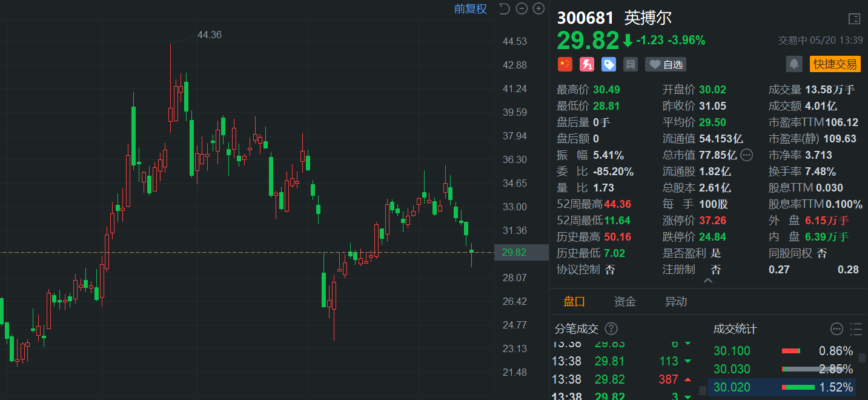
Task: Switch to the 资金 tab
Action: tap(625, 301)
